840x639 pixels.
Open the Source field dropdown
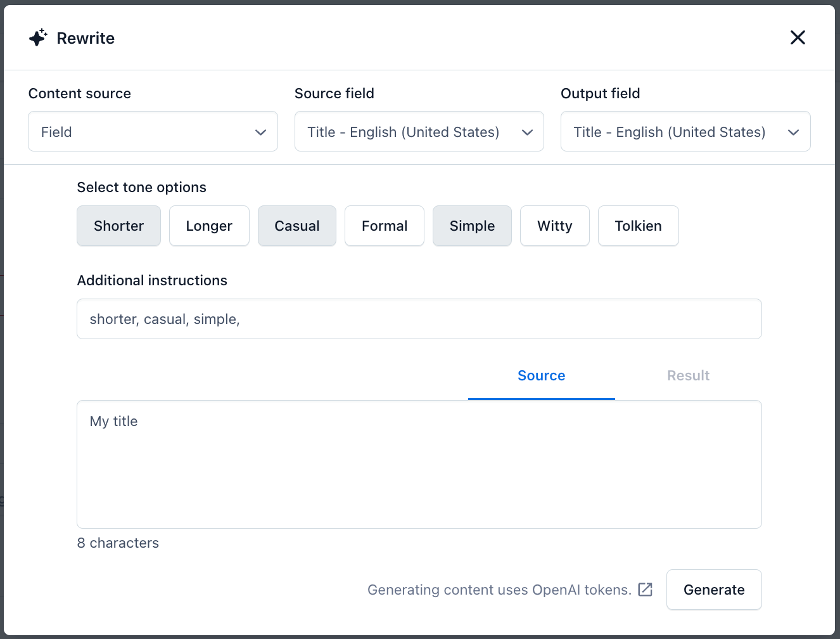coord(419,131)
